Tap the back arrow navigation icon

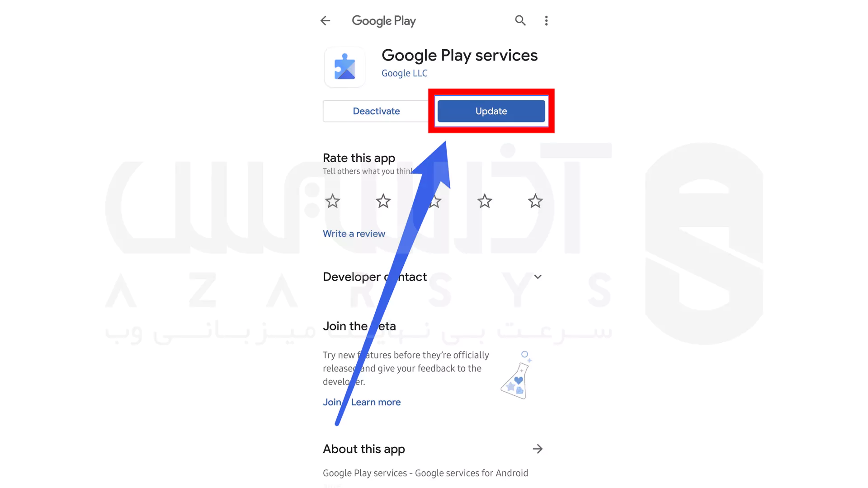[325, 21]
